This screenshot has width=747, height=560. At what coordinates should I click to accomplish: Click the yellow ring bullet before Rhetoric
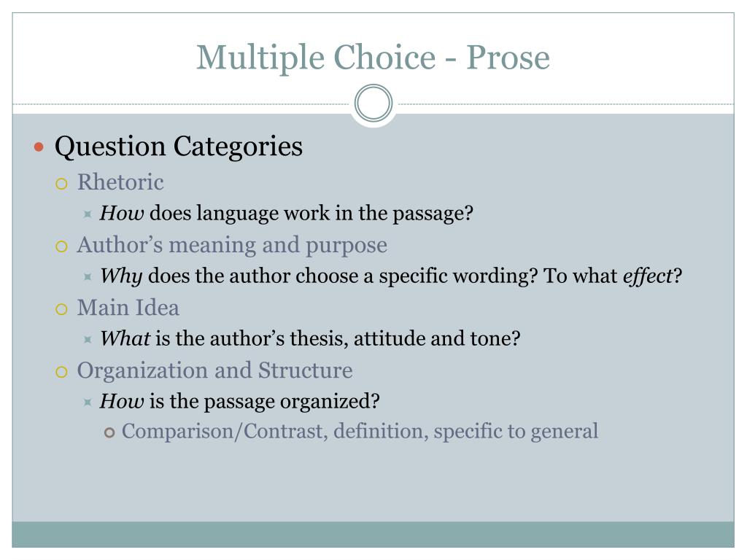(x=61, y=184)
